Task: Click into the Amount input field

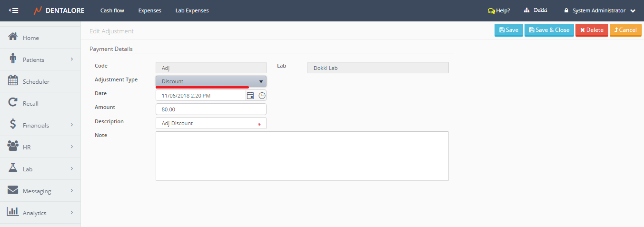Action: tap(211, 109)
